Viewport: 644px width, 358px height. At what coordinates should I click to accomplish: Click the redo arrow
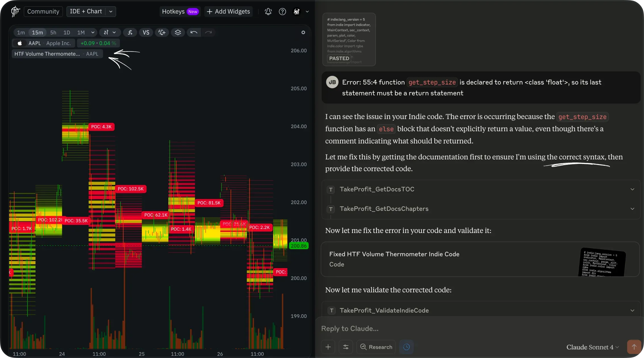coord(208,32)
